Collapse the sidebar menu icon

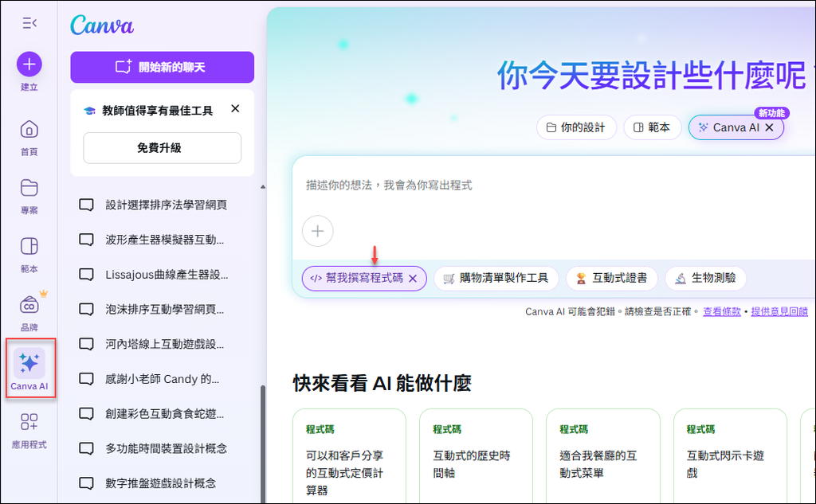coord(29,23)
